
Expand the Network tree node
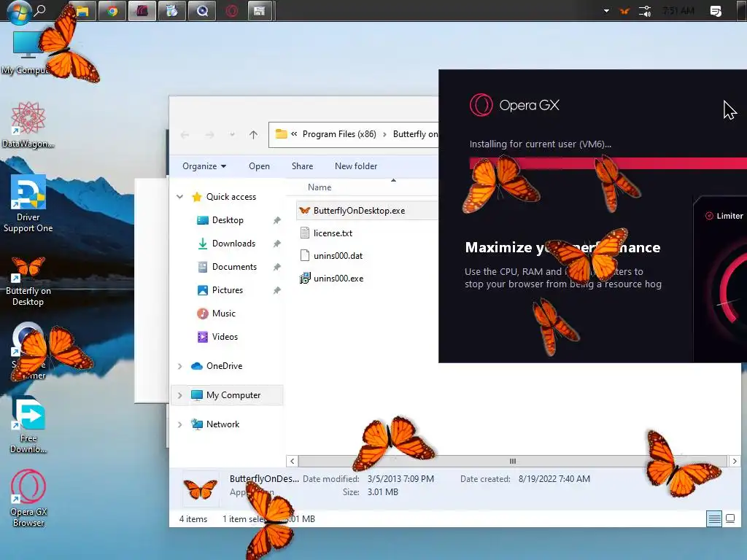click(x=180, y=424)
